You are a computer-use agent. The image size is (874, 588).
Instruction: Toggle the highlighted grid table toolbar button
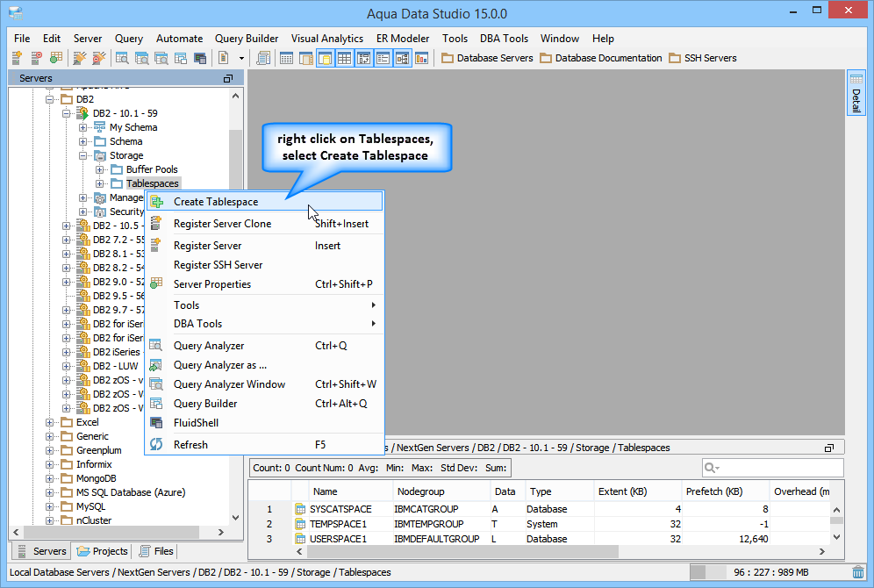345,57
